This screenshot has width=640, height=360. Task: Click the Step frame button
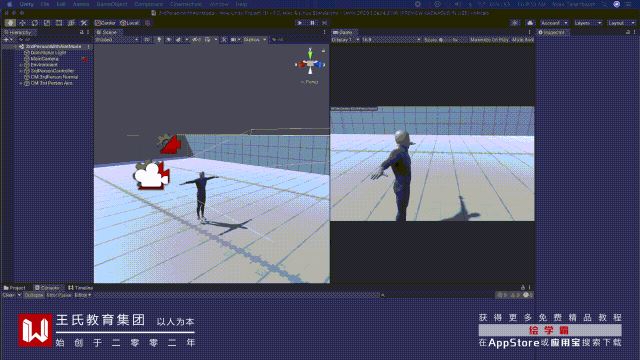324,23
